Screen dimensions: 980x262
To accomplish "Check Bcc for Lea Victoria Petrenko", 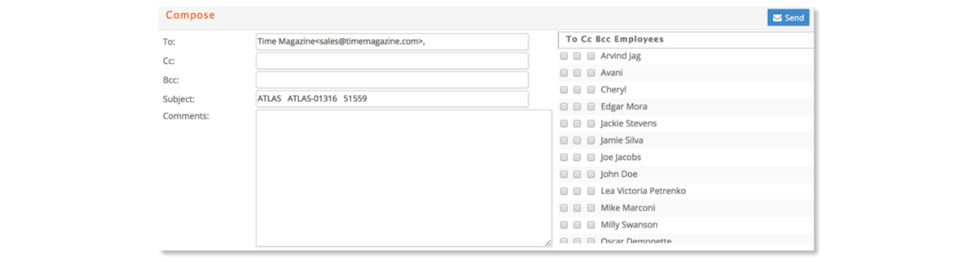I will tap(591, 192).
